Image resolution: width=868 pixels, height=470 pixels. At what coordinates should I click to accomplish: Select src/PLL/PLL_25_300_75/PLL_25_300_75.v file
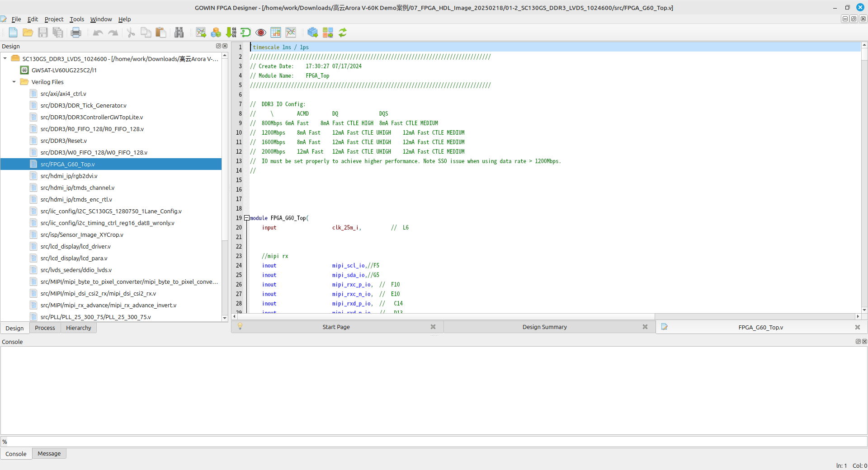point(95,317)
